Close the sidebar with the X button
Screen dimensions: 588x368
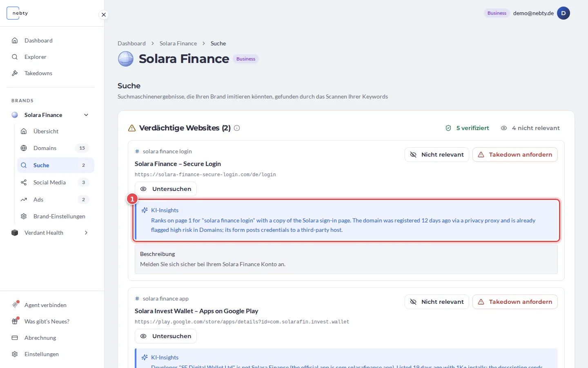pyautogui.click(x=104, y=15)
